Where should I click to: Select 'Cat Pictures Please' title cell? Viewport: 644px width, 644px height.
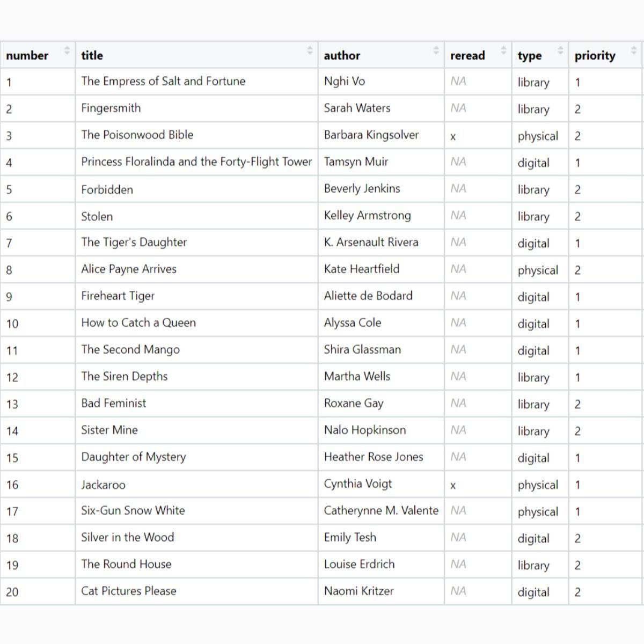click(129, 591)
